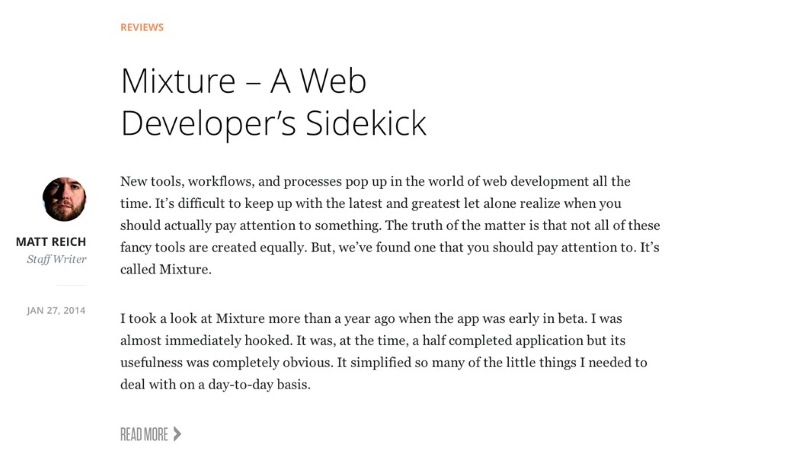
Task: Open the Read More link
Action: [x=144, y=434]
